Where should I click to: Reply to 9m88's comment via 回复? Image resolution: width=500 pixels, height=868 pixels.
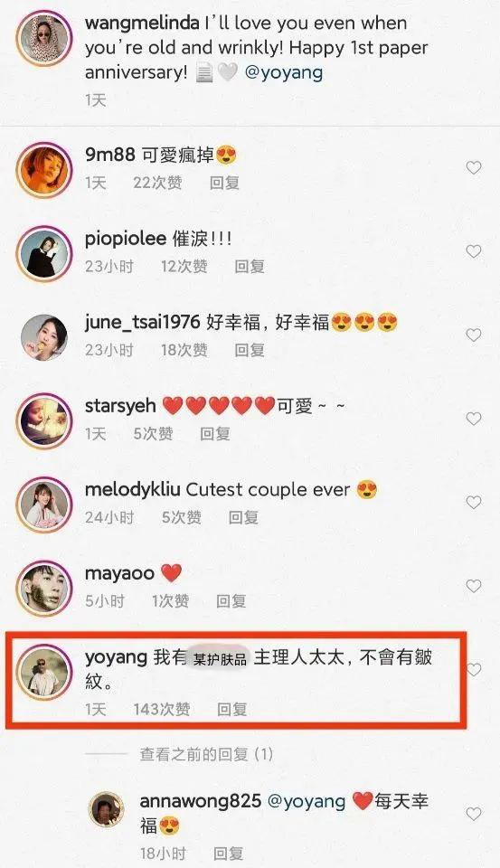point(224,183)
